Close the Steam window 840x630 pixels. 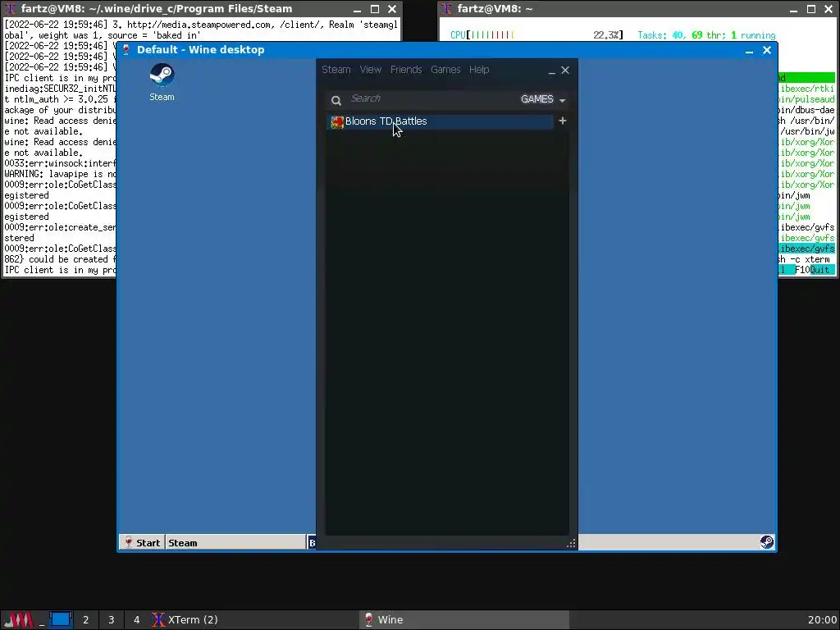565,71
